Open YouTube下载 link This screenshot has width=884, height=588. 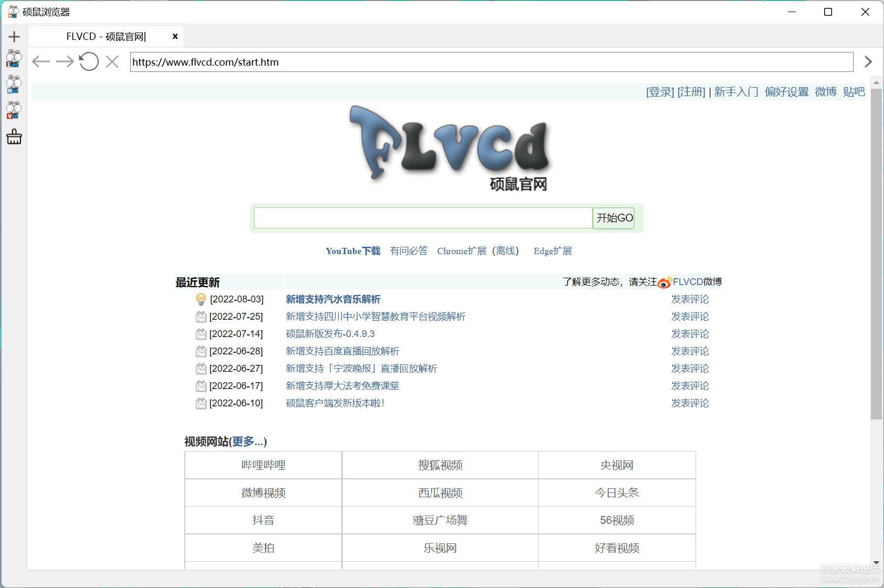pyautogui.click(x=353, y=251)
